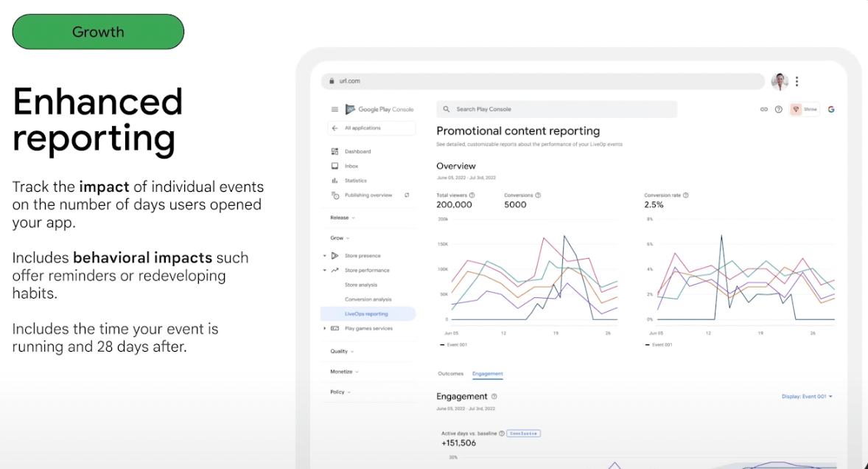Click the back arrow beside All applications
Screen dimensions: 868x469
coord(335,128)
